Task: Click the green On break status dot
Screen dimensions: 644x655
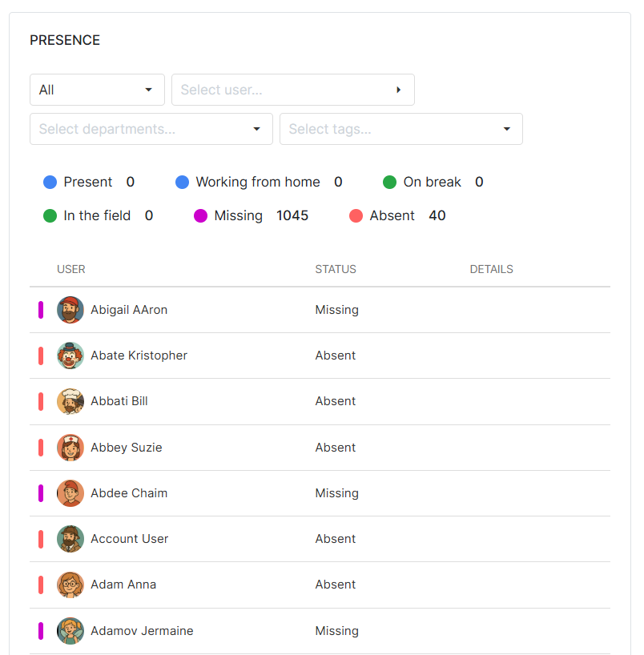Action: click(389, 182)
